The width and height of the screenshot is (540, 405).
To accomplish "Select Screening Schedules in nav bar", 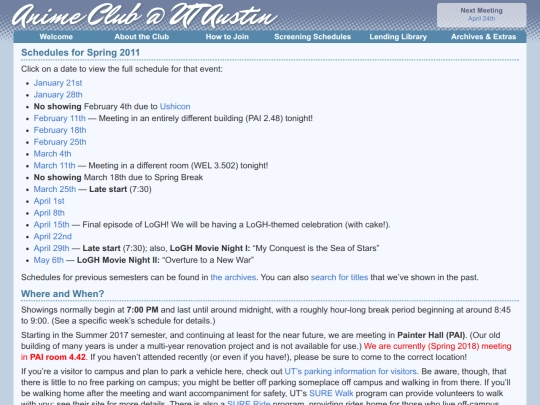I will coord(312,37).
